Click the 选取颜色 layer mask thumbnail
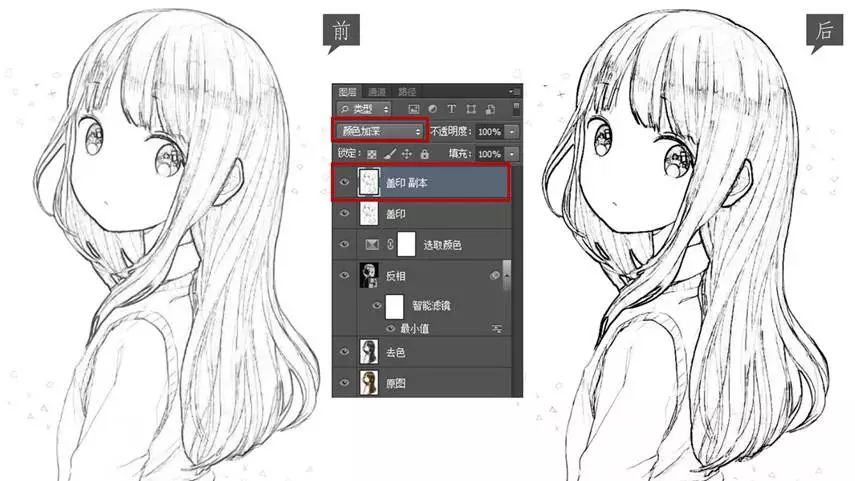This screenshot has height=481, width=855. coord(406,244)
